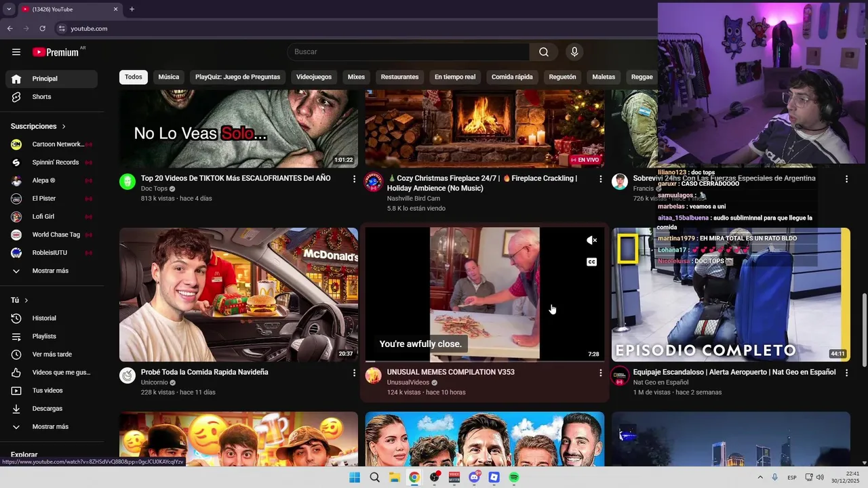Viewport: 868px width, 488px height.
Task: Unmute the UNUSUAL MEMES preview video
Action: coord(591,241)
